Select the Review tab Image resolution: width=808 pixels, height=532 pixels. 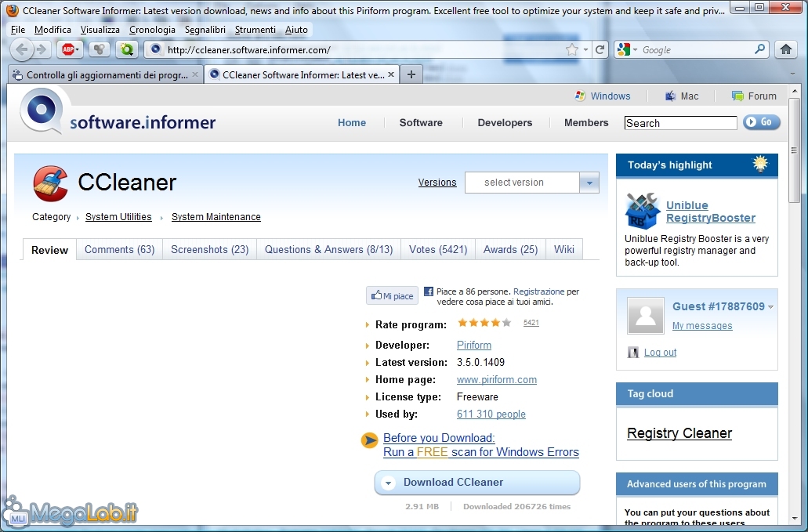49,250
